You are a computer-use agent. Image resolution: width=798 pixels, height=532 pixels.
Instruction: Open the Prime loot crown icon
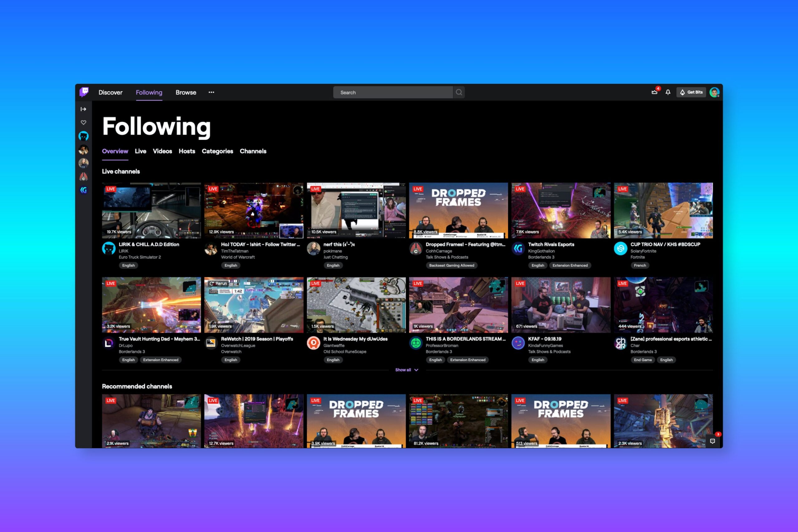pos(655,92)
